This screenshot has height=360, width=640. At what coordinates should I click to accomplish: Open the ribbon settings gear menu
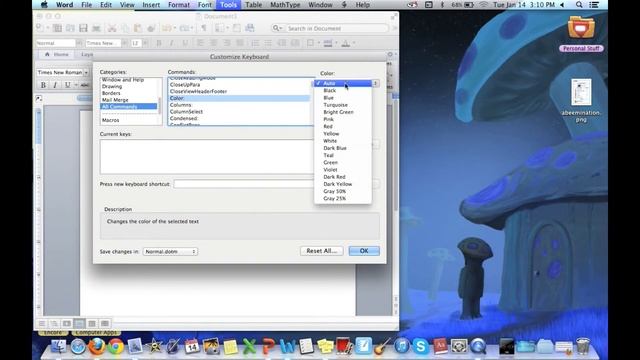391,54
